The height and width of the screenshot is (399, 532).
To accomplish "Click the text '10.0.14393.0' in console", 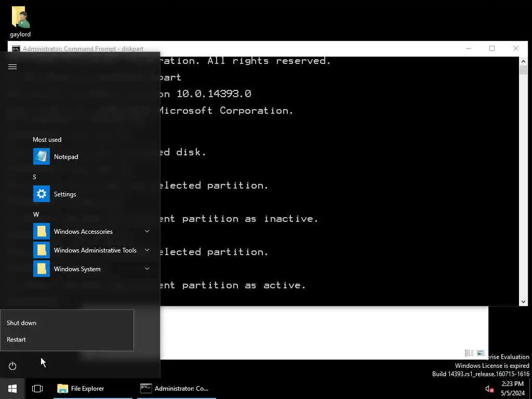I will [x=214, y=94].
